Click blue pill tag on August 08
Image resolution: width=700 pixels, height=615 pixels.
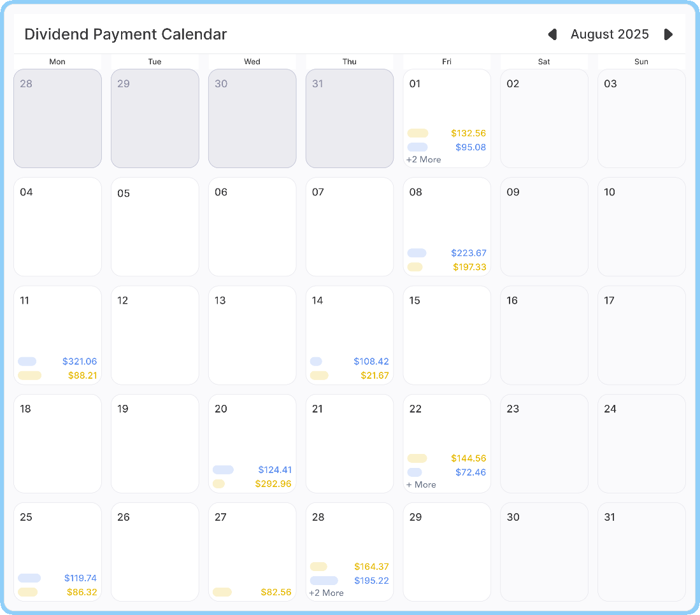pyautogui.click(x=417, y=253)
